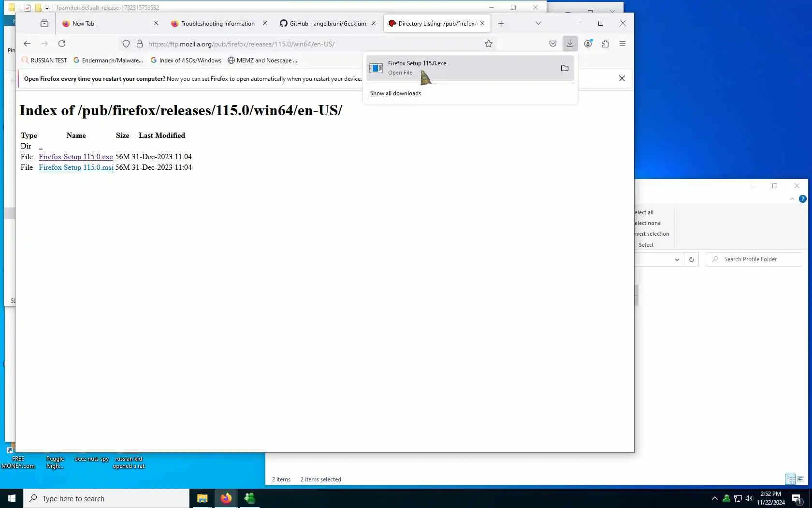
Task: List all tabs dropdown arrow
Action: 538,23
